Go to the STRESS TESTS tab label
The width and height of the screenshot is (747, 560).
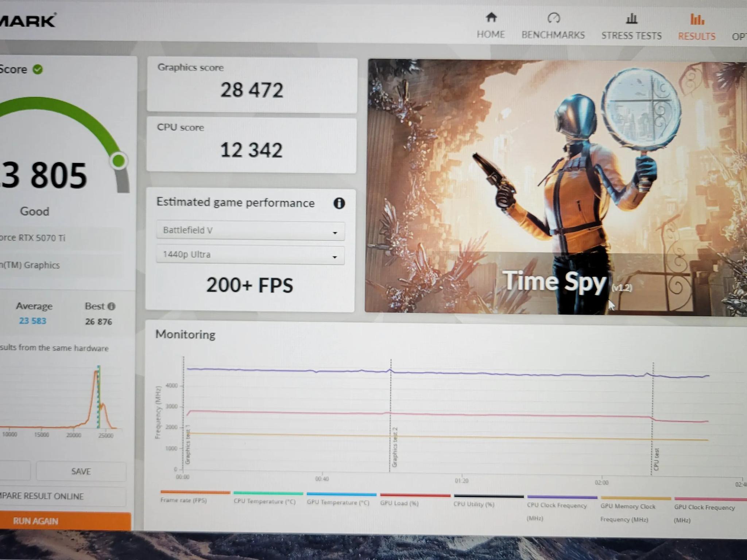631,36
